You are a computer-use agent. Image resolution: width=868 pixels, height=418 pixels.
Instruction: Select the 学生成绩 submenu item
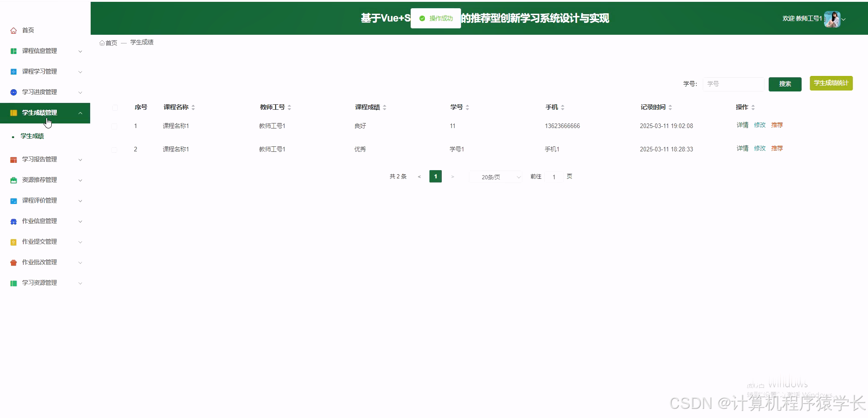click(33, 136)
